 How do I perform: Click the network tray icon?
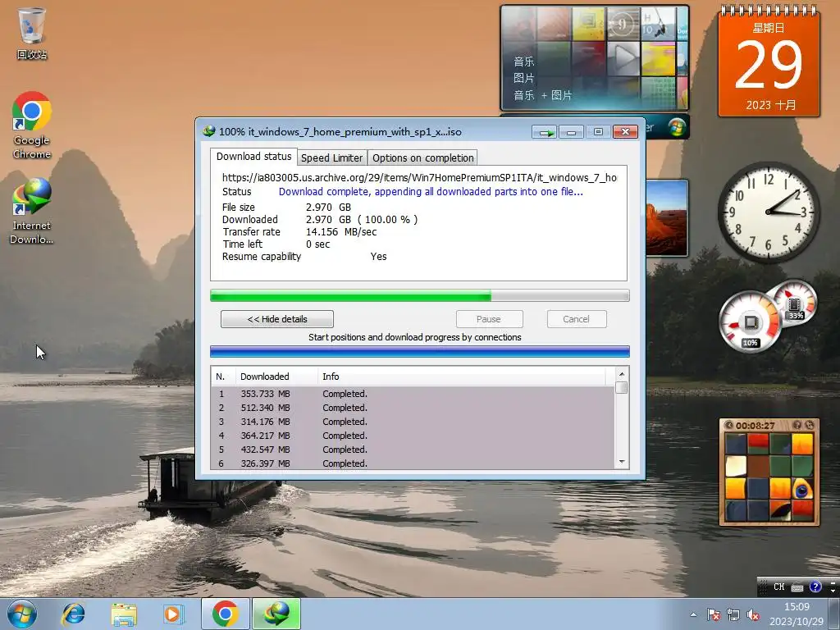point(733,614)
